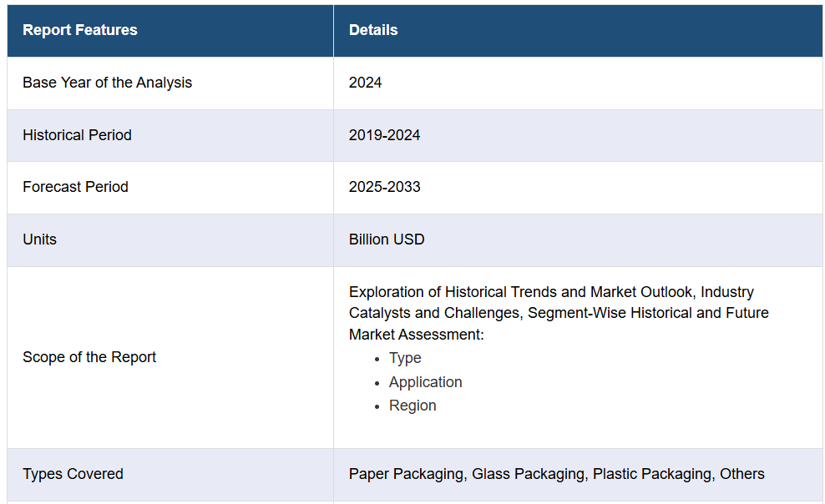825x504 pixels.
Task: Click the Paper Packaging, Glass Packaging text
Action: (x=468, y=473)
